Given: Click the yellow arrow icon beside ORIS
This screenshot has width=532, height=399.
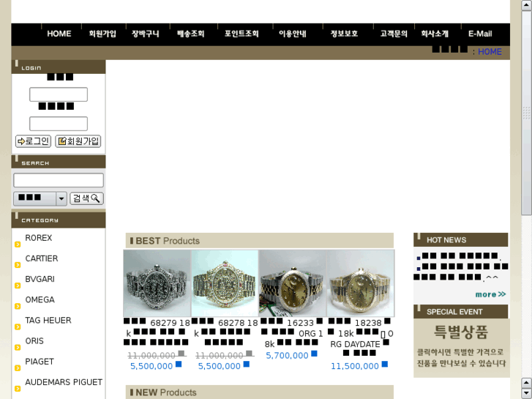Looking at the screenshot, I should pyautogui.click(x=18, y=347).
